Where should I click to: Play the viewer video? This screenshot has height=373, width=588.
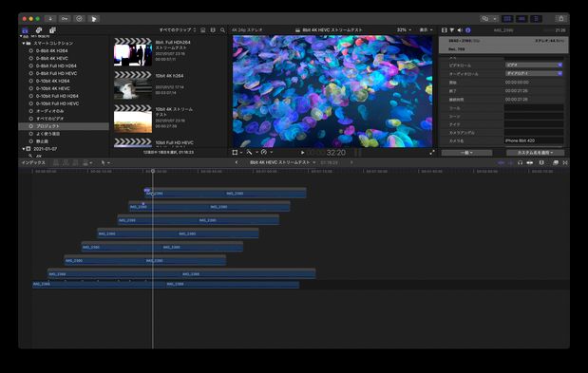(x=303, y=153)
